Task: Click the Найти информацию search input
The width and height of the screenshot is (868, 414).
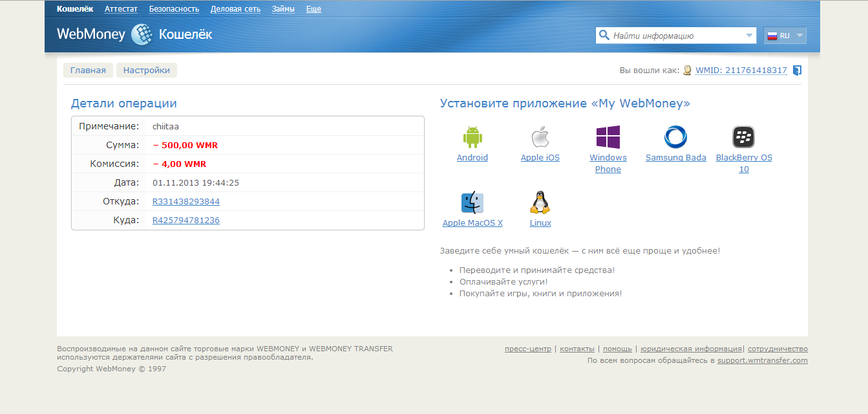Action: [676, 36]
